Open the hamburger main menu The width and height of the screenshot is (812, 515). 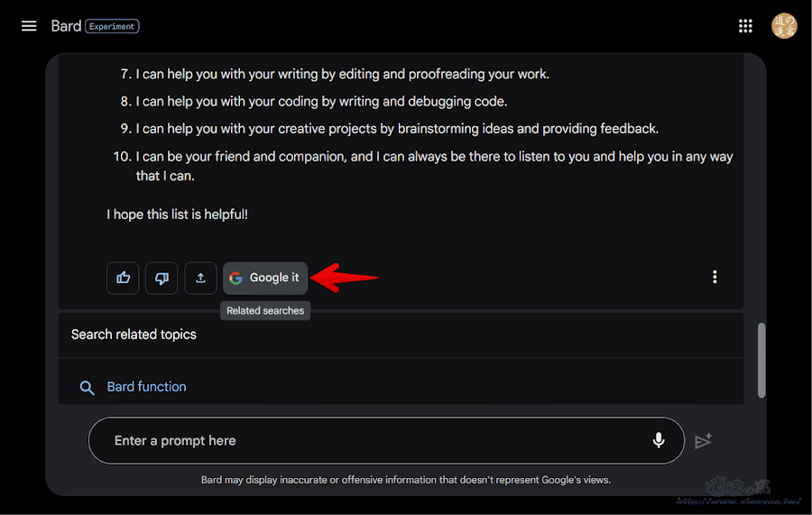click(x=29, y=26)
